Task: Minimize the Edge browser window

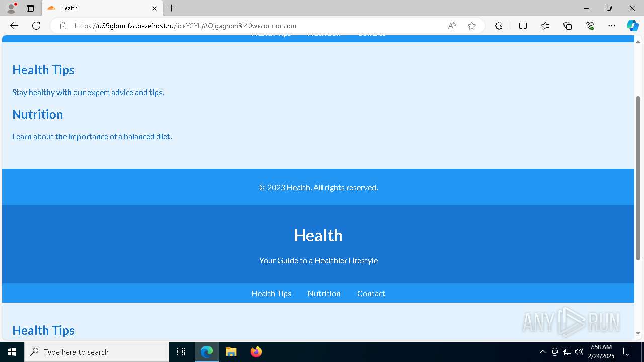Action: [586, 8]
